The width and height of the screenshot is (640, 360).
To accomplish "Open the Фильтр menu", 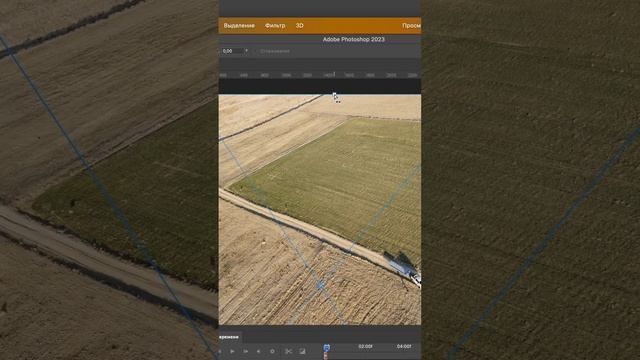I will [x=275, y=26].
